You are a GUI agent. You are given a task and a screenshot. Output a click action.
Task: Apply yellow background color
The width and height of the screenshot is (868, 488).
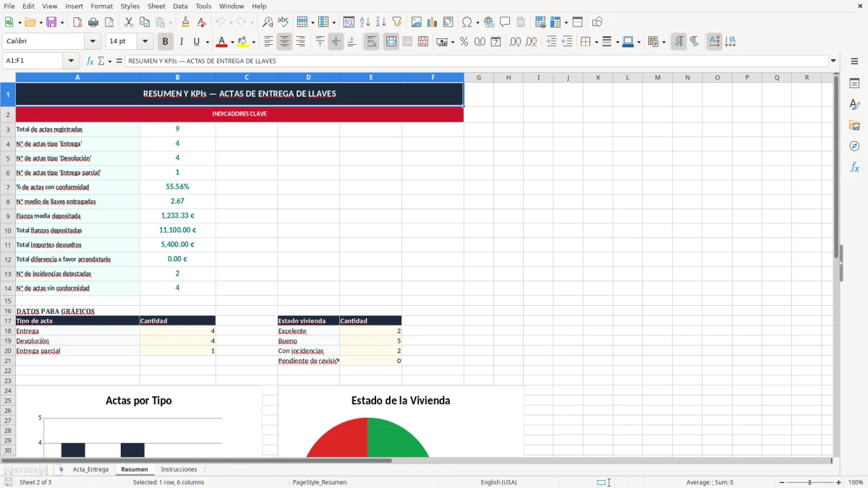(243, 42)
